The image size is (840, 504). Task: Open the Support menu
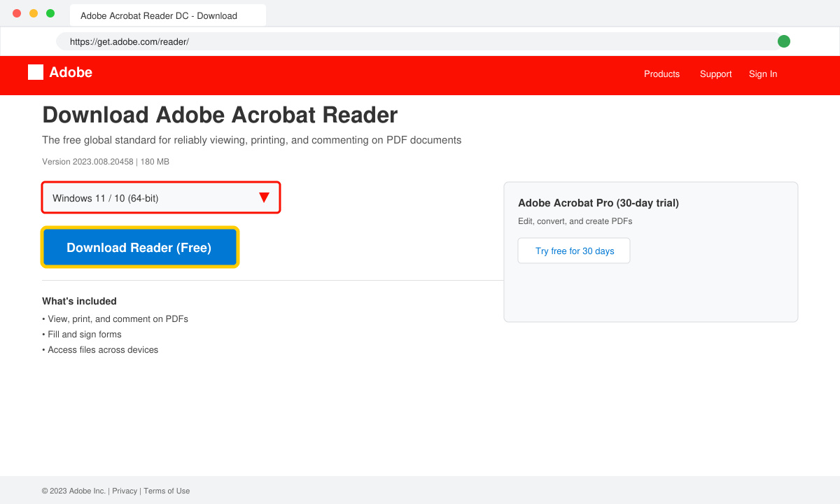(x=715, y=73)
